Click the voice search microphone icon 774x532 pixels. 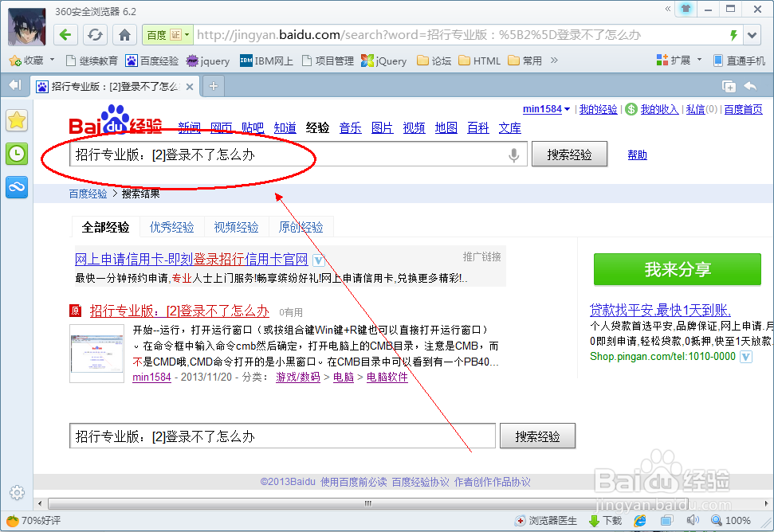coord(513,155)
